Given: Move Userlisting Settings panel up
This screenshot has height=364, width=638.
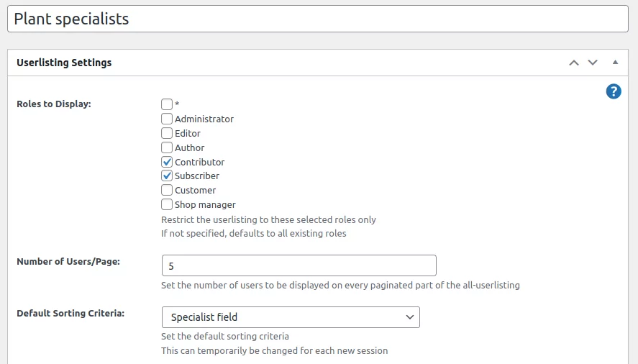Looking at the screenshot, I should coord(574,63).
